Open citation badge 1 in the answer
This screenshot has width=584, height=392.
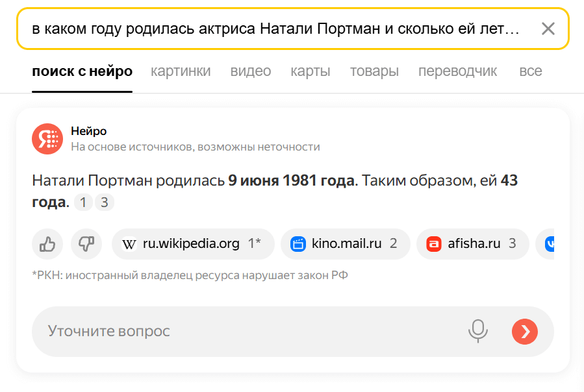click(83, 202)
